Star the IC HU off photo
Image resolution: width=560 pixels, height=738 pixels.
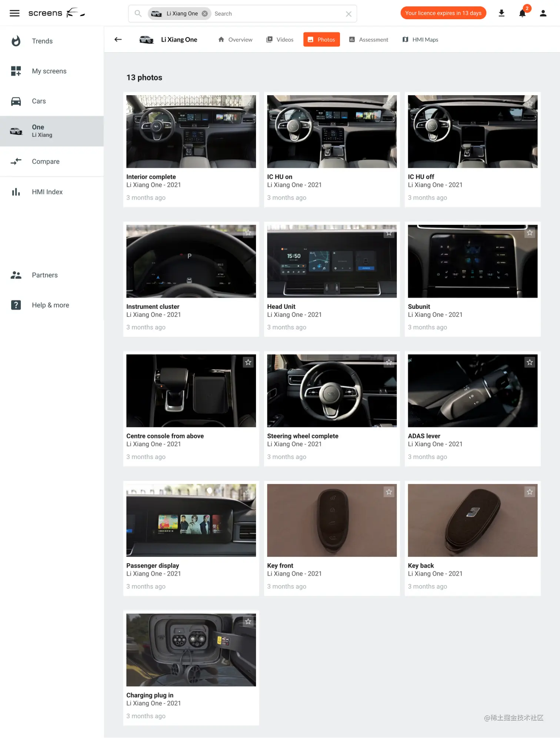(x=530, y=103)
